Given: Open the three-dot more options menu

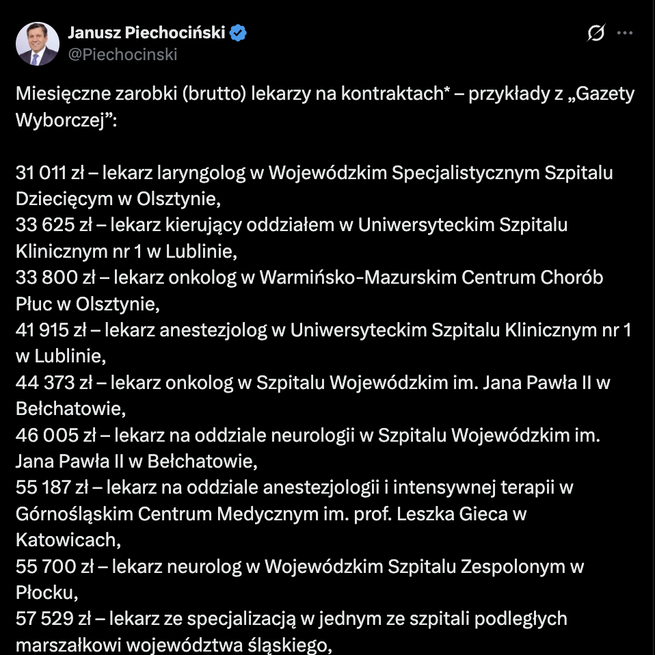Looking at the screenshot, I should (x=625, y=33).
